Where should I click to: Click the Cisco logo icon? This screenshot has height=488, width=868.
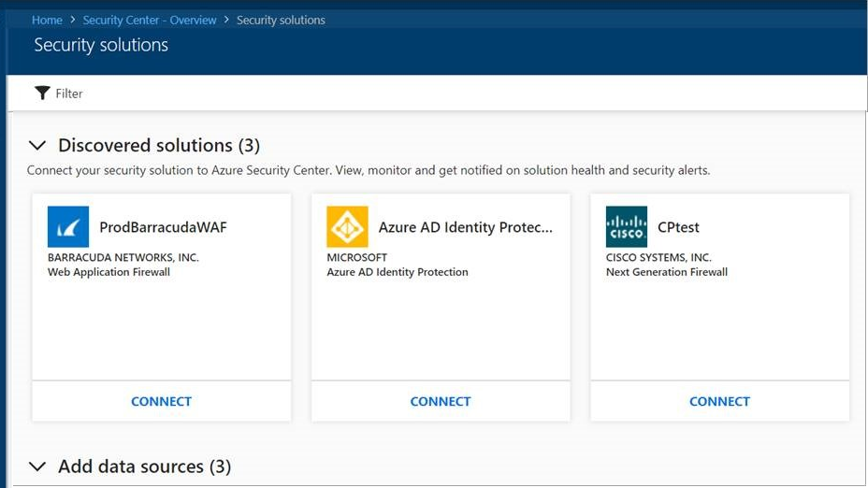point(626,227)
